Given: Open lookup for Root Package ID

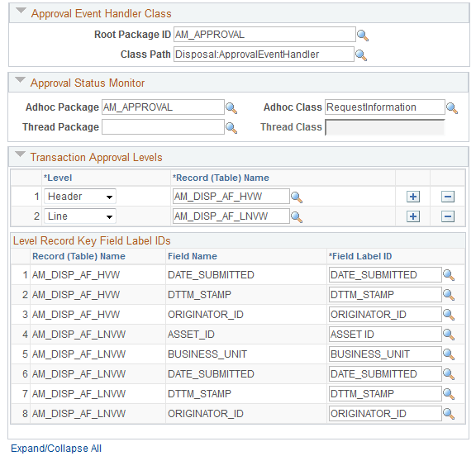Looking at the screenshot, I should (363, 36).
